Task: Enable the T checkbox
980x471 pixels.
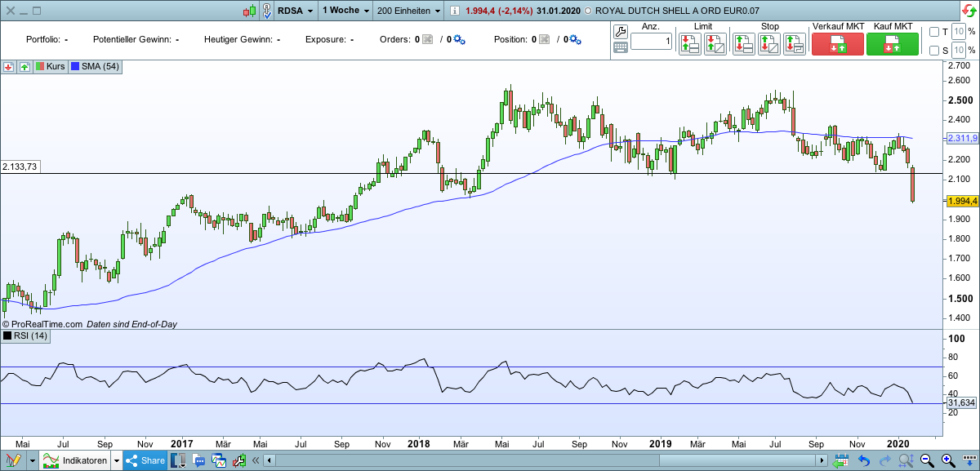Action: (x=935, y=32)
